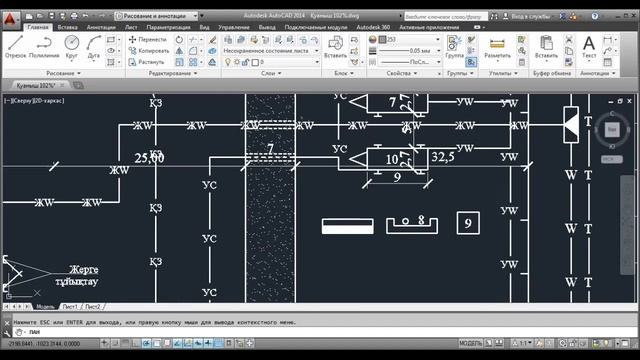Viewport: 640px width, 360px height.
Task: Toggle layer 0 freeze sun icon
Action: click(237, 62)
